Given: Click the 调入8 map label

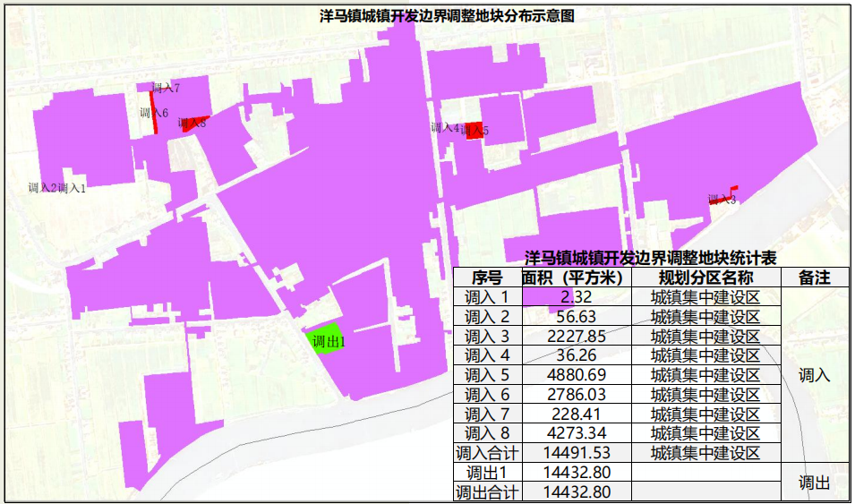Looking at the screenshot, I should pyautogui.click(x=192, y=124).
